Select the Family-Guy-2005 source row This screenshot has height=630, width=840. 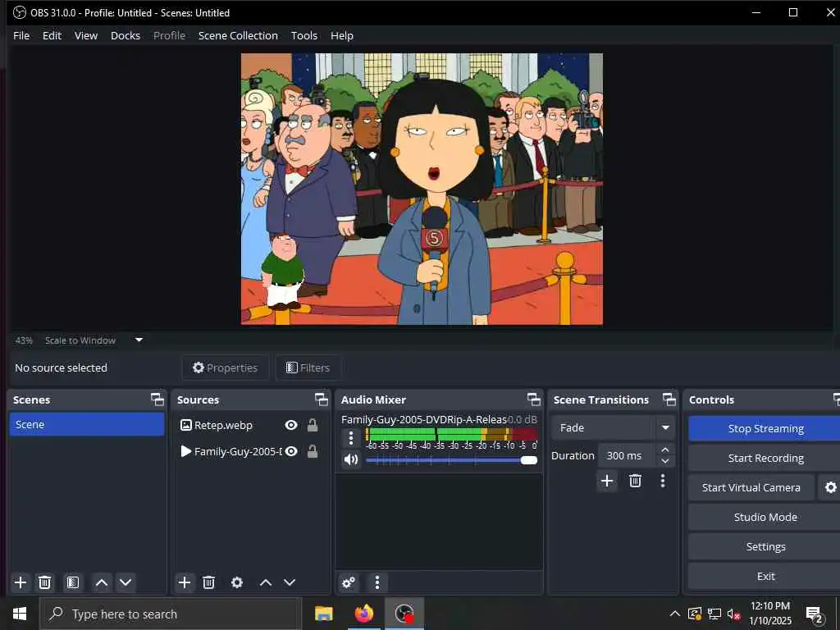[251, 451]
